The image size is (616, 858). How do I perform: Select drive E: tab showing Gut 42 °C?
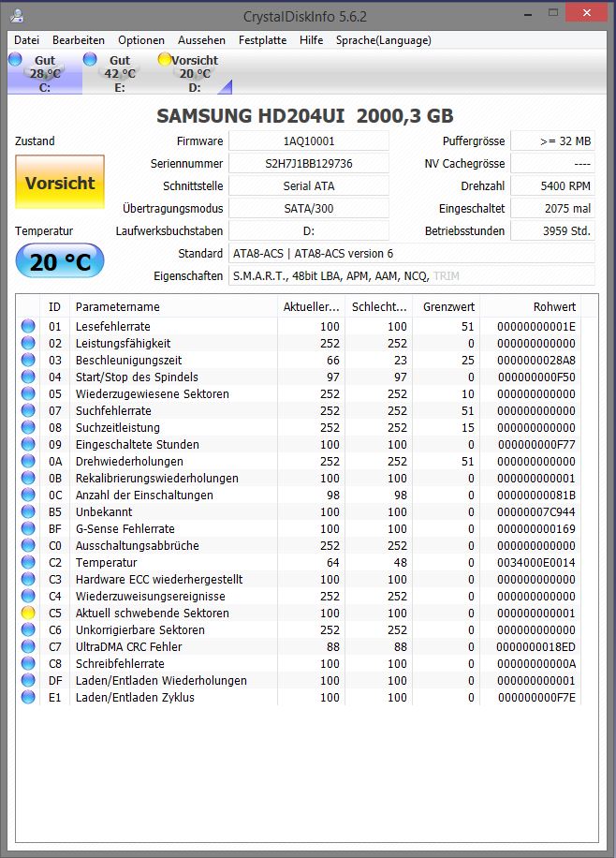[x=120, y=73]
